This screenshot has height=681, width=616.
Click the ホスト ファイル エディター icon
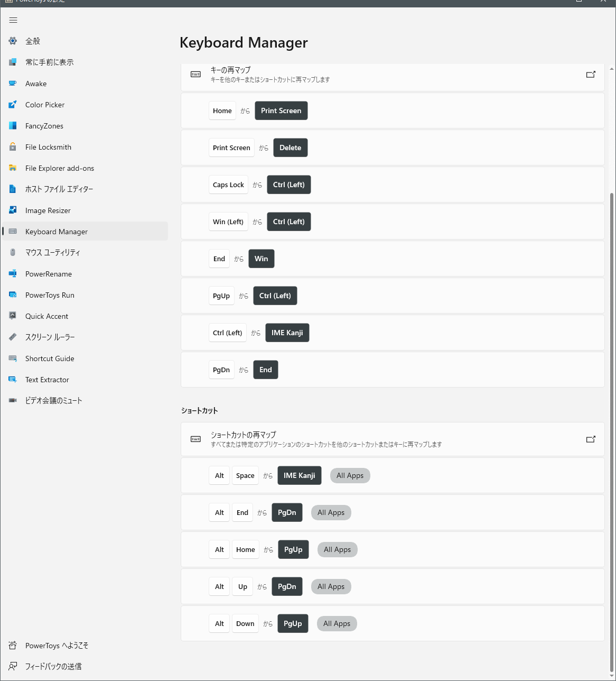pyautogui.click(x=13, y=189)
